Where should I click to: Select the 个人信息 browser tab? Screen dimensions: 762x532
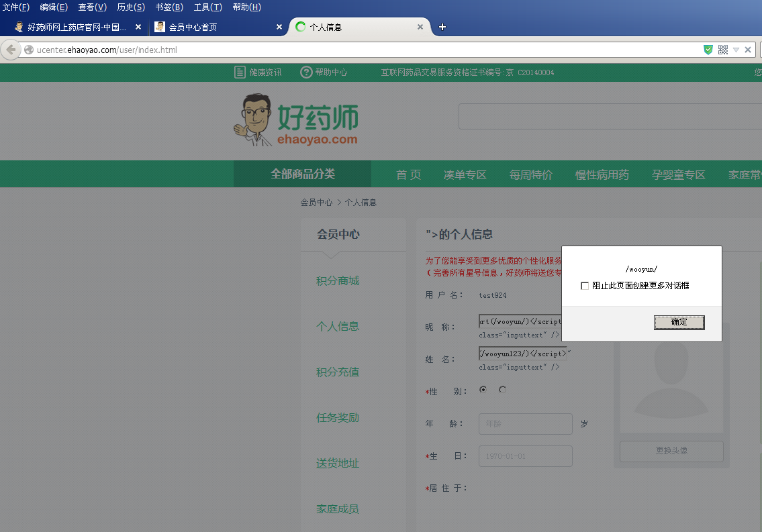360,28
